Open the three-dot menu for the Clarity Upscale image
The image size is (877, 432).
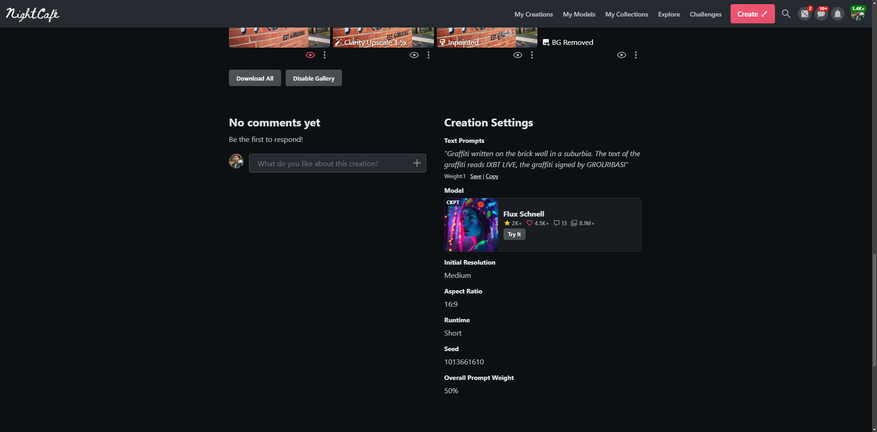point(428,55)
